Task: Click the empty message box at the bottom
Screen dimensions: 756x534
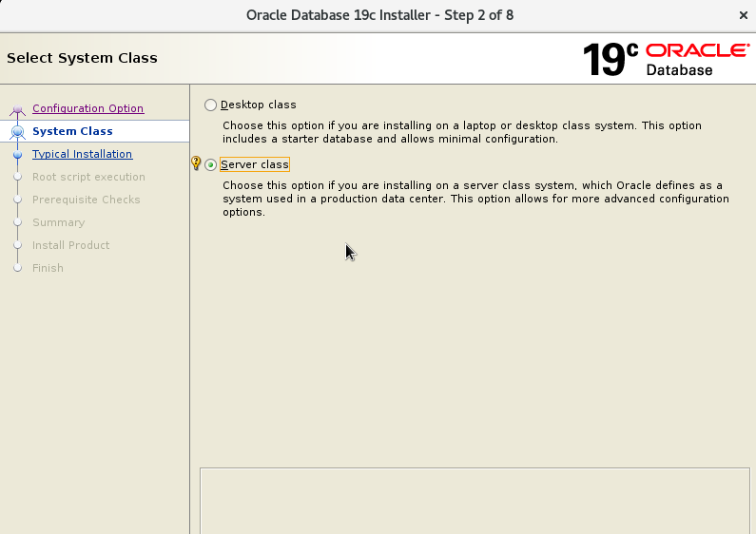Action: click(x=475, y=500)
